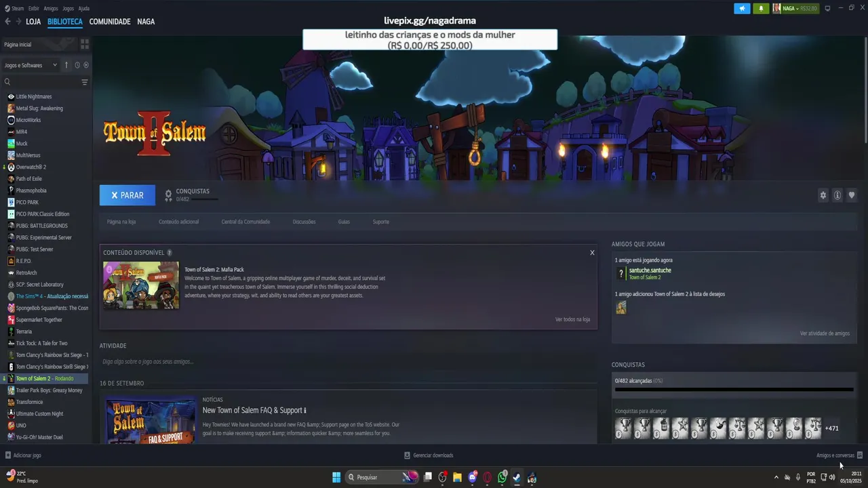
Task: Click library search field
Action: 41,82
